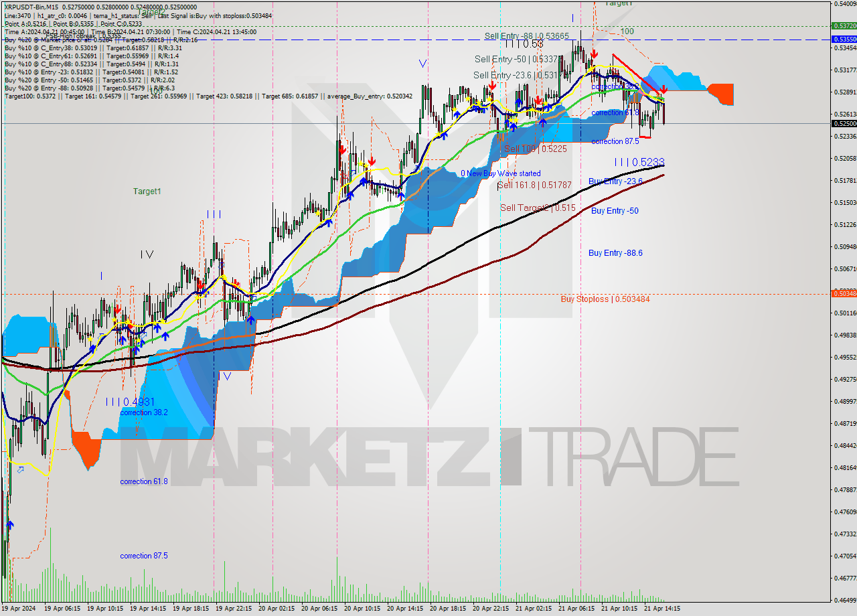Select the 'Buy %10 @ Entry -23: 0.51832' row
857x616 pixels.
[x=91, y=72]
